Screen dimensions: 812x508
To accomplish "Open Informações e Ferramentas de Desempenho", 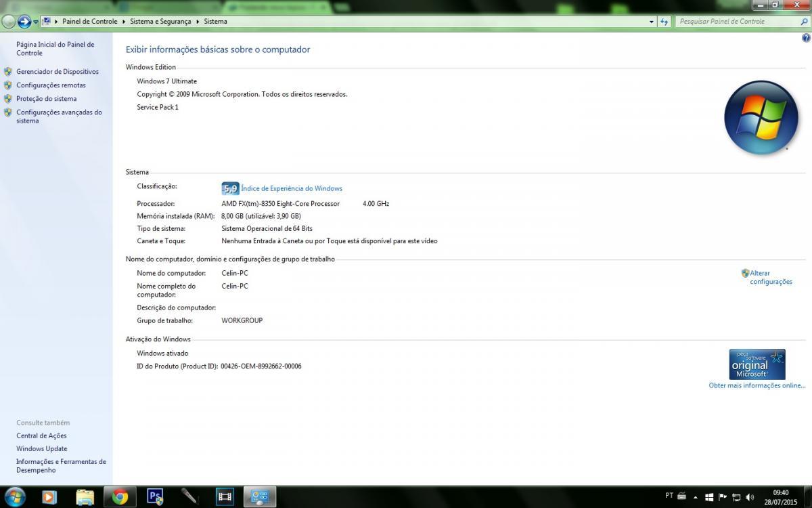I will (x=61, y=466).
